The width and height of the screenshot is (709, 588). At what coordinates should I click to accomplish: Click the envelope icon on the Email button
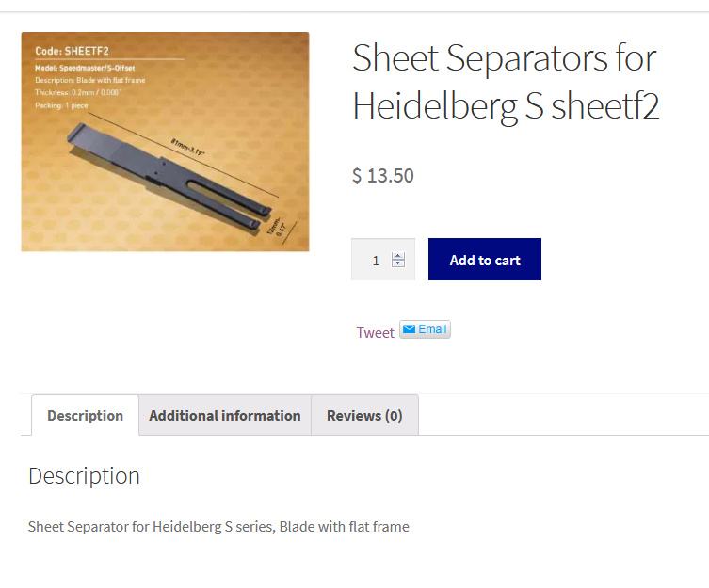click(410, 329)
